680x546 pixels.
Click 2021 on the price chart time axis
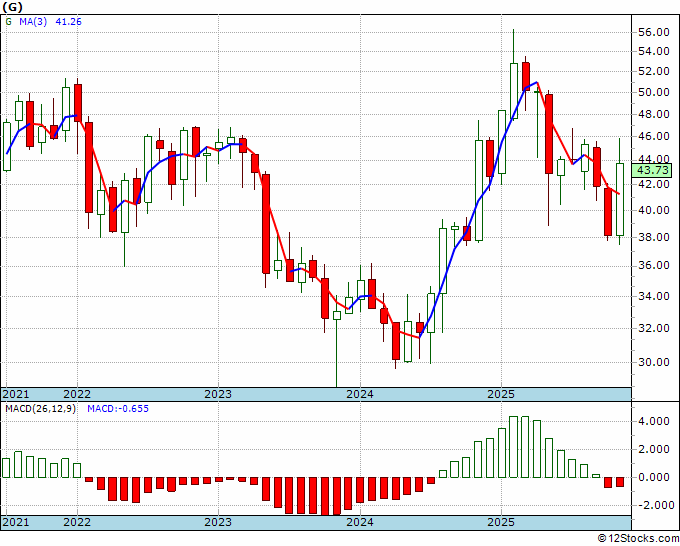coord(16,394)
